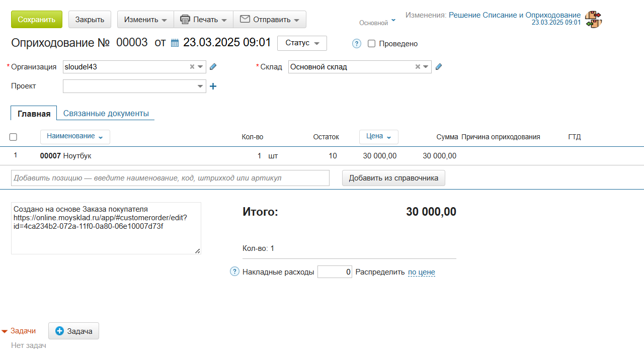The height and width of the screenshot is (362, 644).
Task: Click the document number 00003 field
Action: 132,43
